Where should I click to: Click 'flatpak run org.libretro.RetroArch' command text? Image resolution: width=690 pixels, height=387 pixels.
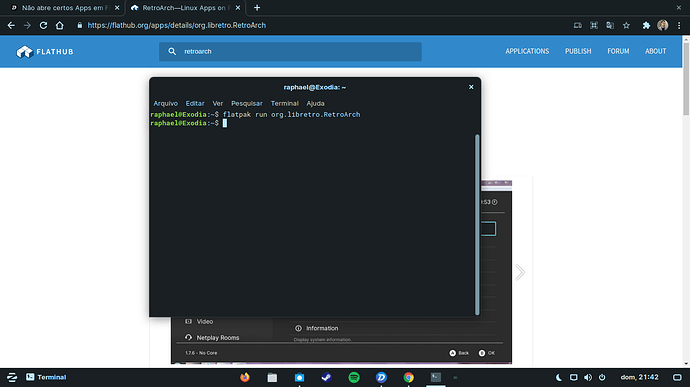tap(291, 114)
